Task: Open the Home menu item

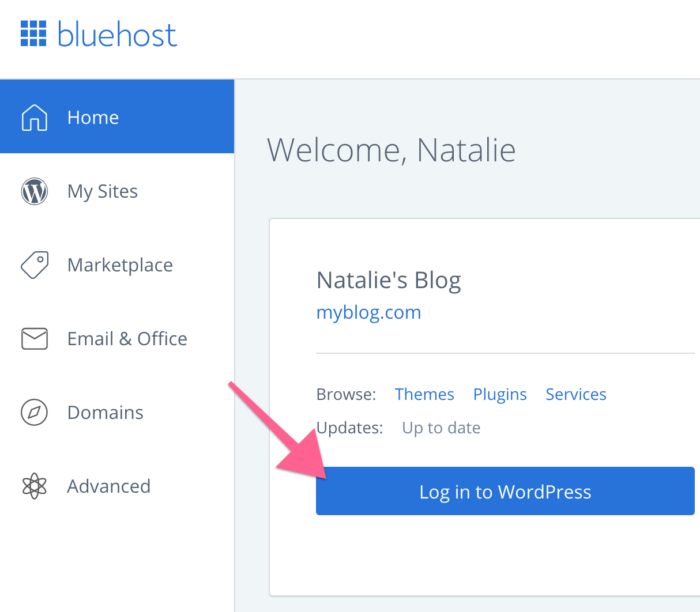Action: pos(117,116)
